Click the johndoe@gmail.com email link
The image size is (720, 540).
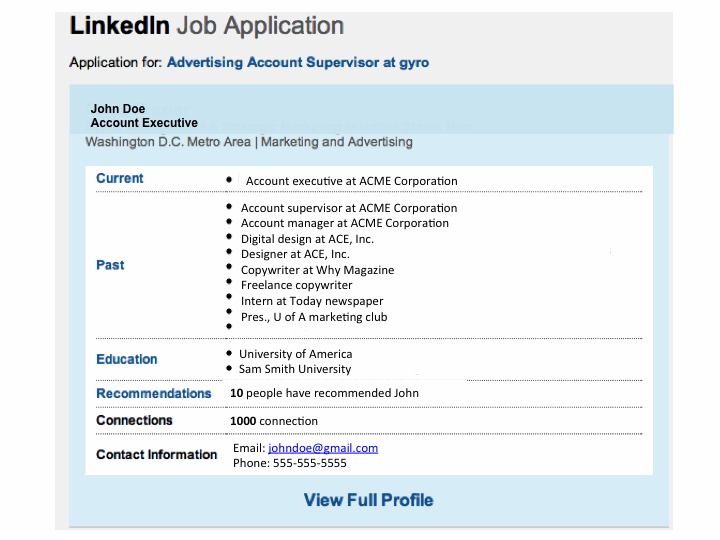point(322,448)
